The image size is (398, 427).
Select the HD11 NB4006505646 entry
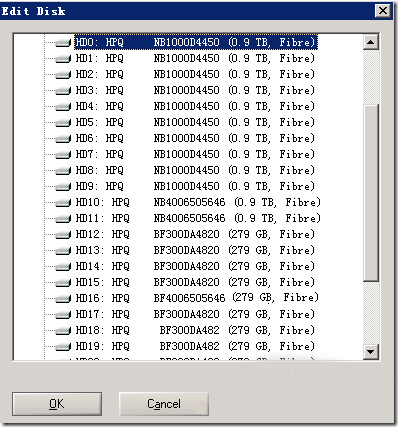[x=198, y=218]
